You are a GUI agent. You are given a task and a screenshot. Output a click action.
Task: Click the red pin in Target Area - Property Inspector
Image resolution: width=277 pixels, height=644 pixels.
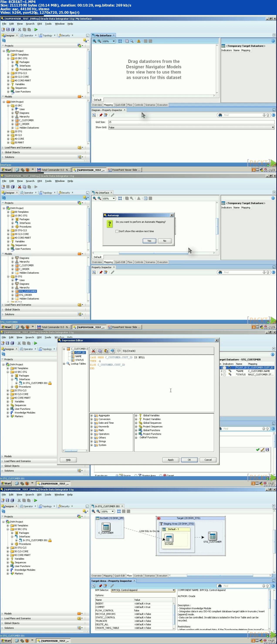tap(100, 586)
